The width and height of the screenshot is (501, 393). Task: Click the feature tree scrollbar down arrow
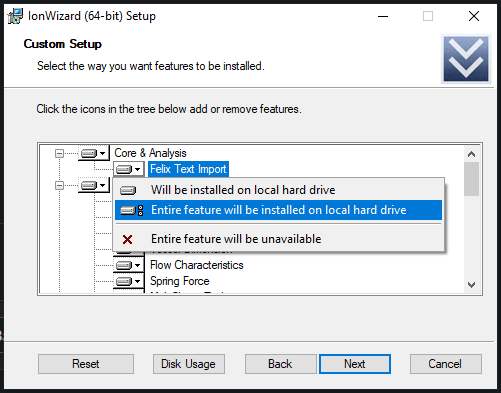pos(471,285)
